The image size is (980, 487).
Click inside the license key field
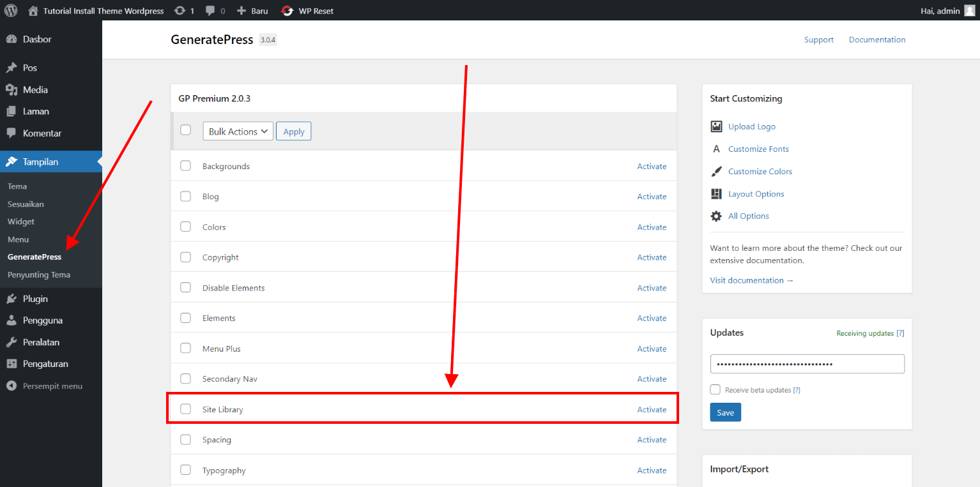click(x=807, y=363)
